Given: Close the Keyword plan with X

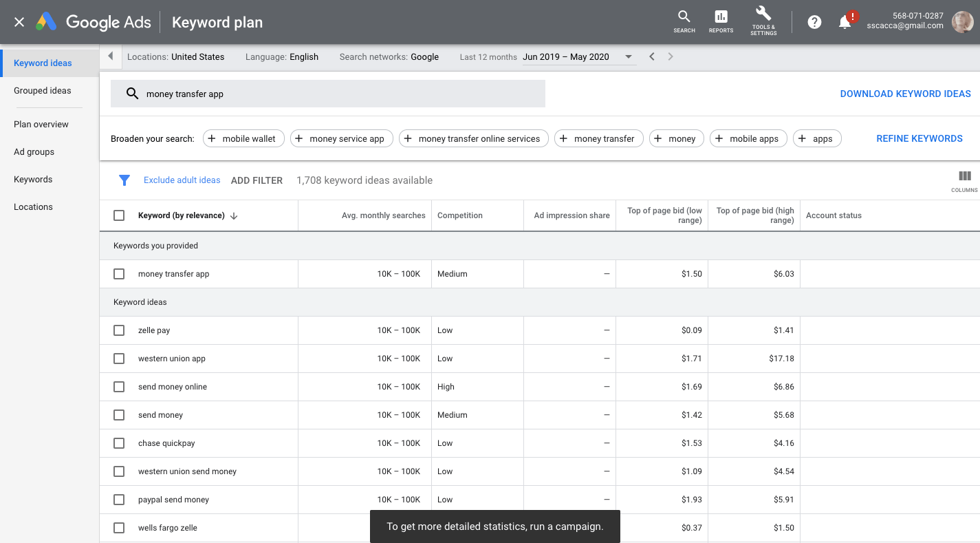Looking at the screenshot, I should tap(19, 22).
